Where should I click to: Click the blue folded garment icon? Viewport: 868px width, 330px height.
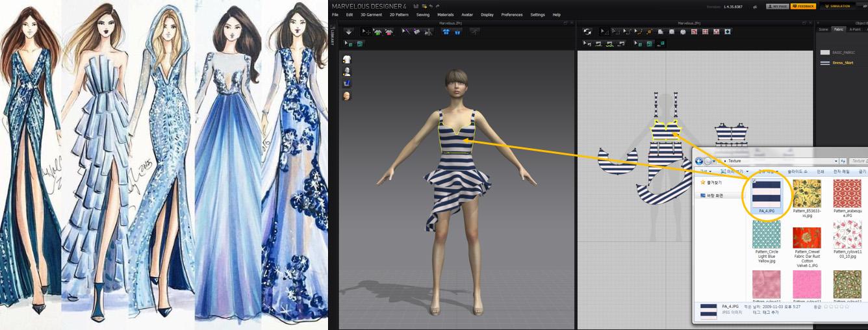click(457, 31)
